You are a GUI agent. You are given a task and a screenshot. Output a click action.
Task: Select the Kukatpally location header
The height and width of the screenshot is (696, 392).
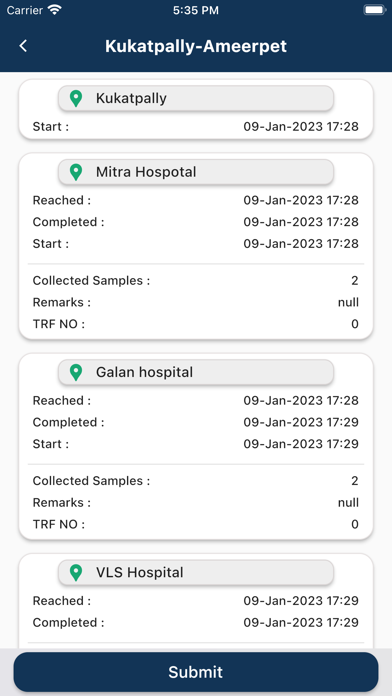click(x=196, y=99)
